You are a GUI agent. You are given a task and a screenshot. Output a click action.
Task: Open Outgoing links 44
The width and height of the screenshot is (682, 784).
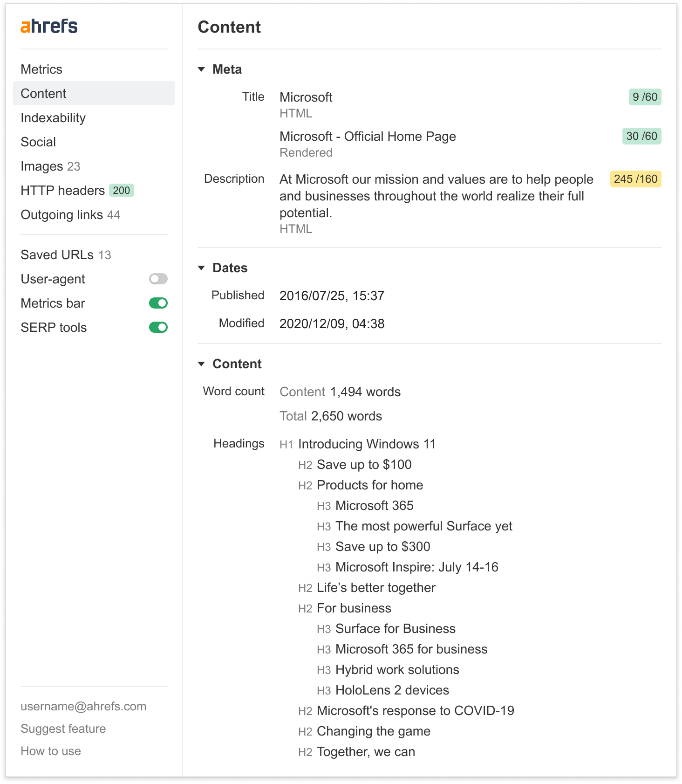(70, 215)
